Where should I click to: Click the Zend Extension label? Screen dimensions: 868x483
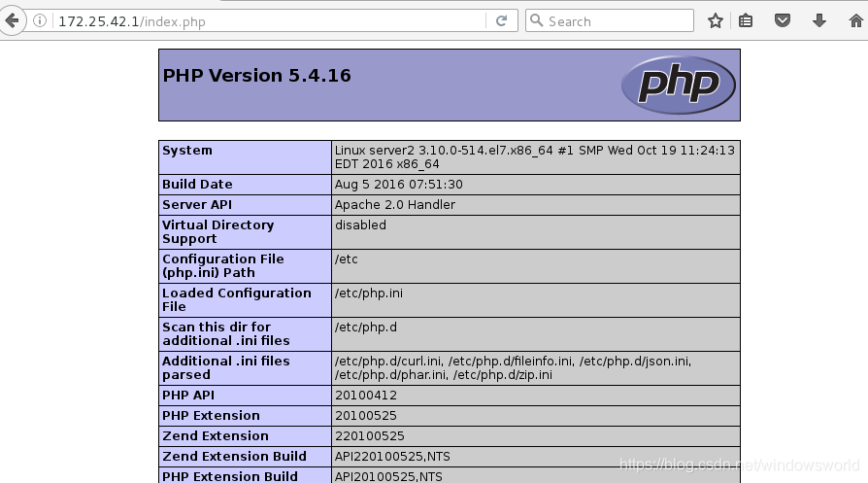pos(216,436)
